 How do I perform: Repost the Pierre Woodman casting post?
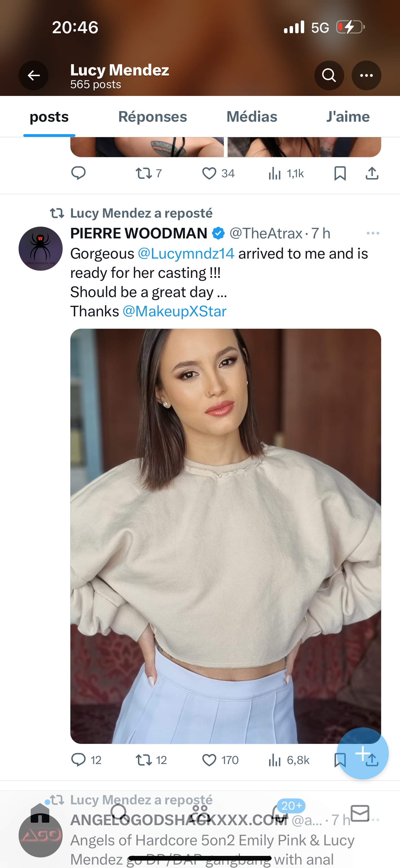tap(144, 760)
